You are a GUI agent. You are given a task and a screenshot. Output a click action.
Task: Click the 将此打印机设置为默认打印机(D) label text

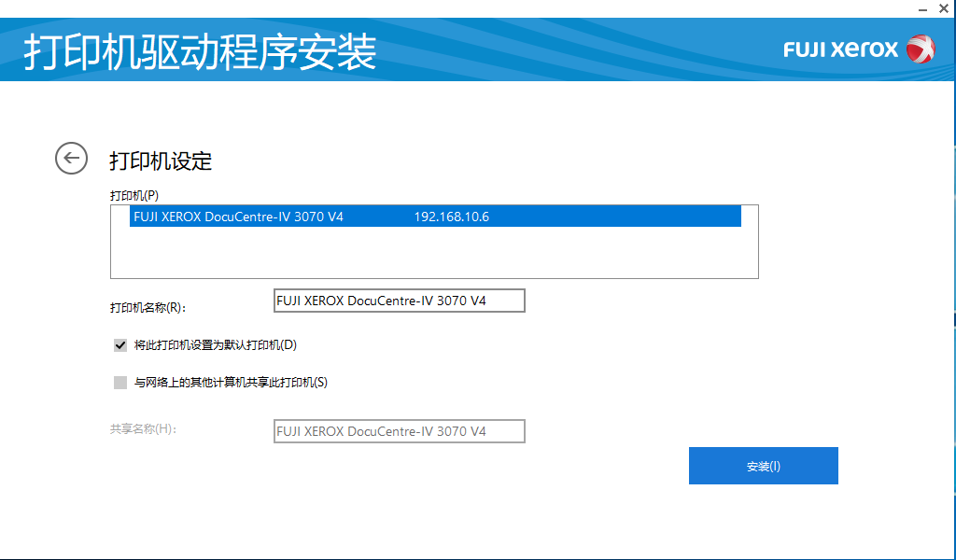click(215, 345)
